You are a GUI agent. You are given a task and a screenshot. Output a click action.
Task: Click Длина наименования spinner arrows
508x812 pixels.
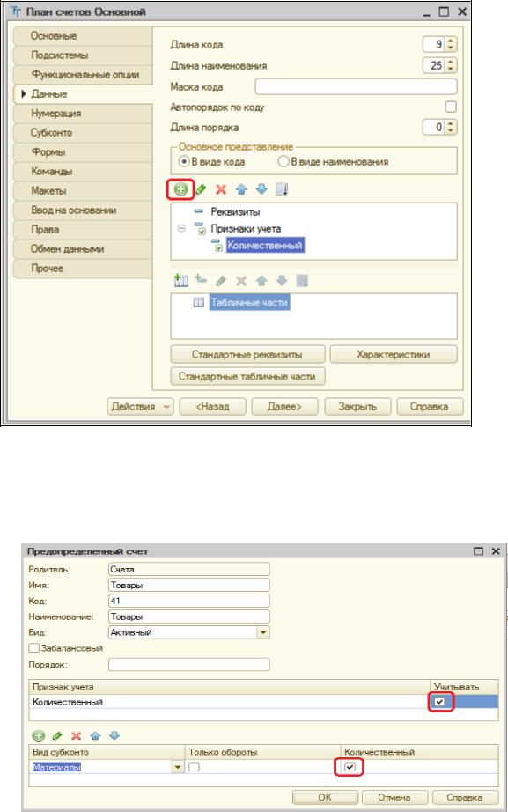(x=451, y=65)
